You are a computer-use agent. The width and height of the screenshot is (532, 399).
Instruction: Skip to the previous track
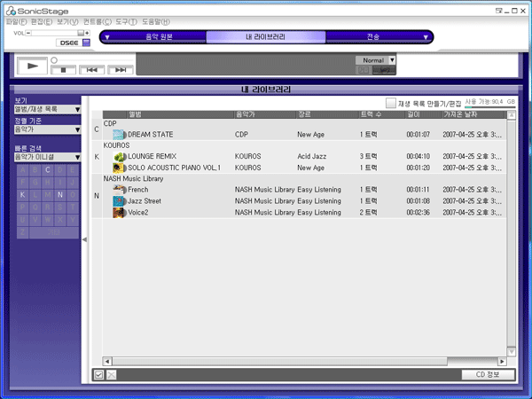point(90,69)
